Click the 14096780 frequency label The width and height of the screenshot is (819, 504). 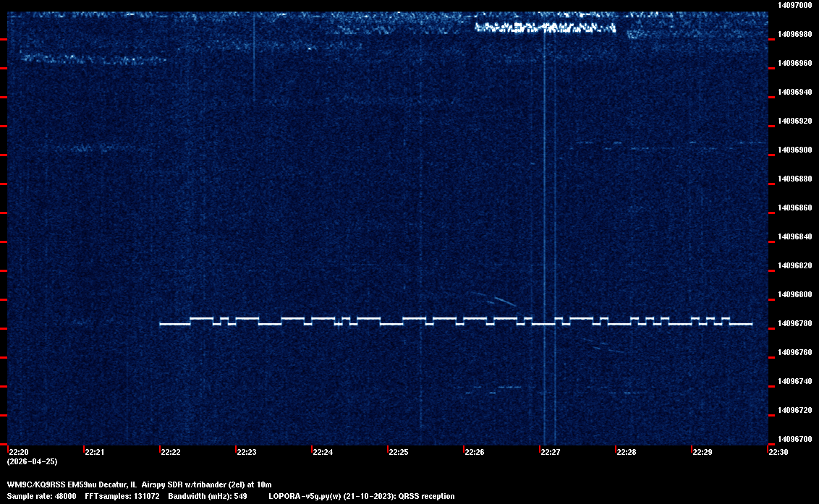pyautogui.click(x=795, y=323)
